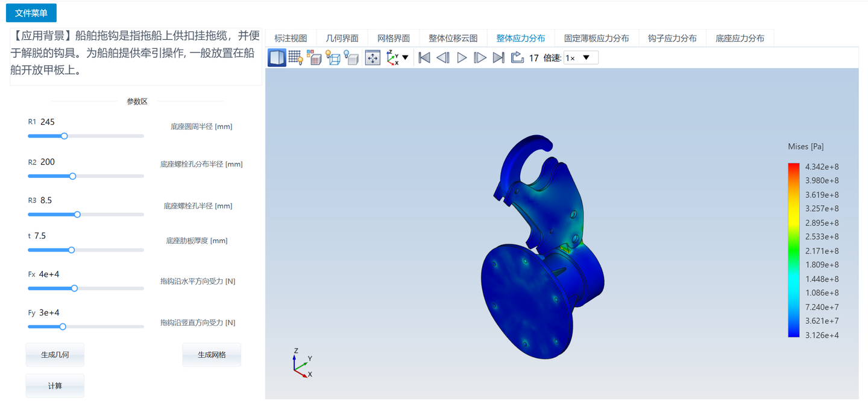The height and width of the screenshot is (409, 868).
Task: Open the 文件菜单 file menu
Action: [x=31, y=13]
